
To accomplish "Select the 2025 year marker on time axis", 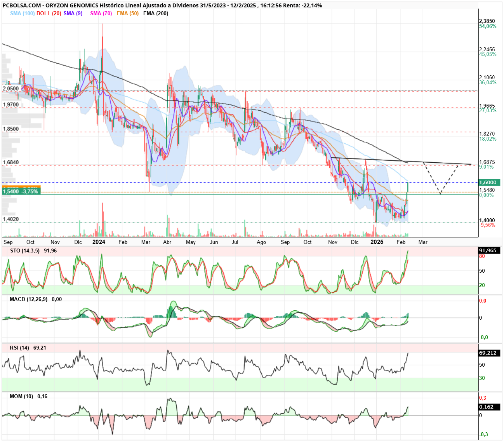I will 377,242.
